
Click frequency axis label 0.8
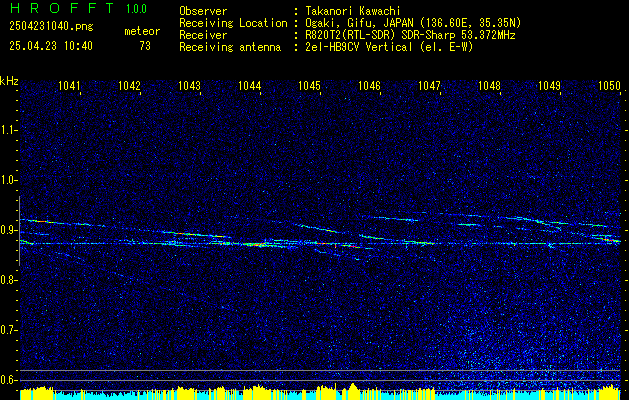[x=8, y=280]
